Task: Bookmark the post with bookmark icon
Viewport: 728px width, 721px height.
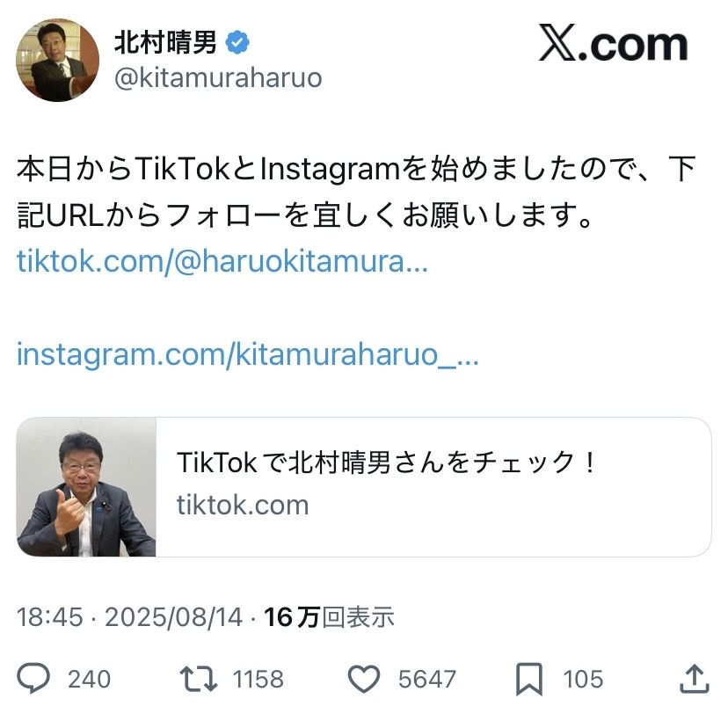Action: 528,678
